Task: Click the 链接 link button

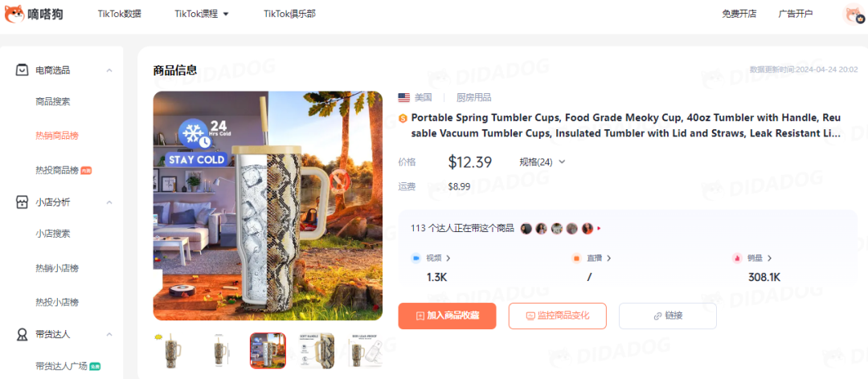Action: [668, 316]
